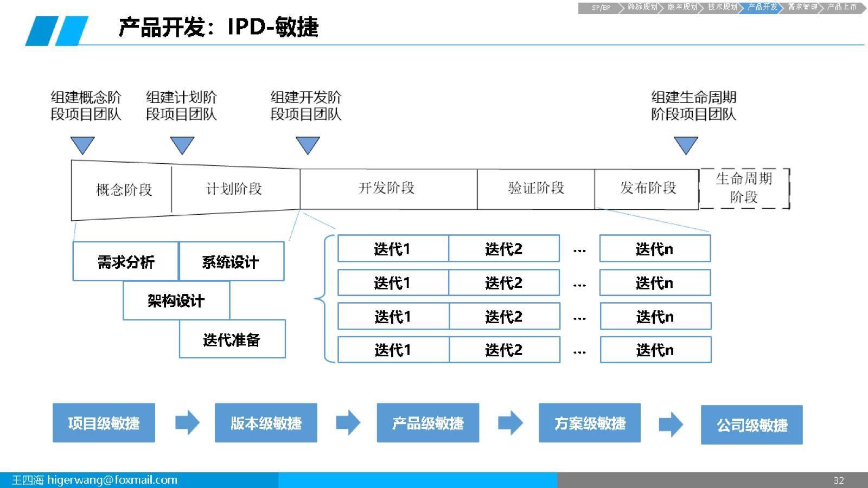Select the dashed 生命周期阶段 box
Image resolution: width=868 pixels, height=488 pixels.
coord(744,189)
